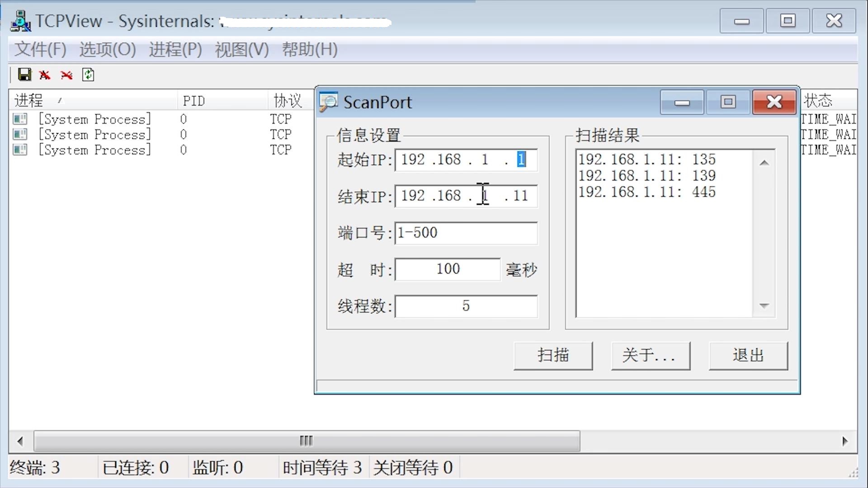Click the last octet 11 of 结束IP

click(520, 196)
